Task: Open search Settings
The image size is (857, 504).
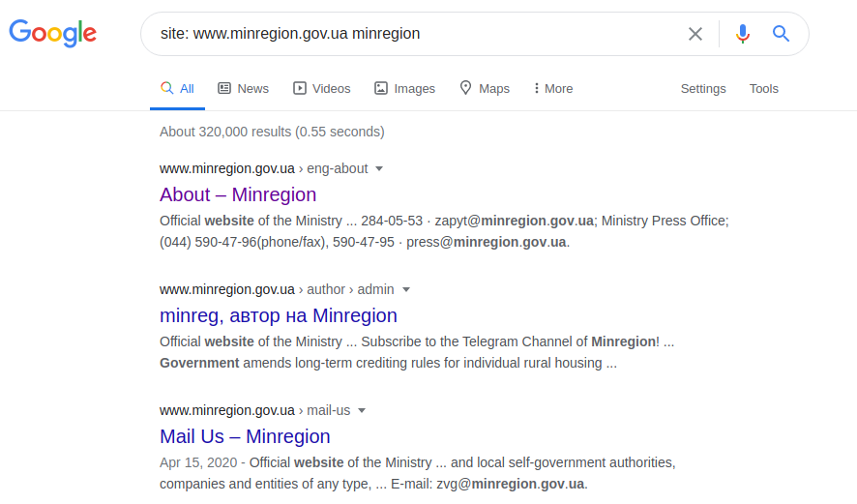Action: (x=703, y=89)
